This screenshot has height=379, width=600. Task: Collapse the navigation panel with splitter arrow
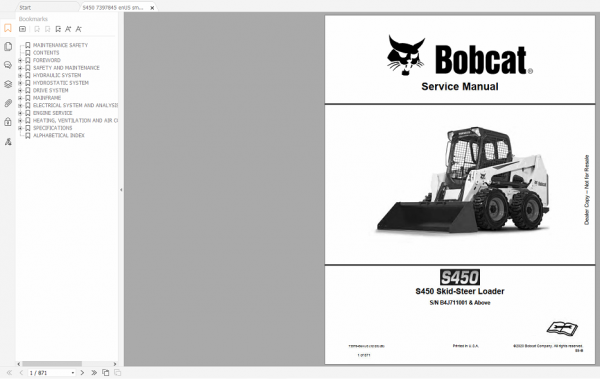pyautogui.click(x=121, y=190)
